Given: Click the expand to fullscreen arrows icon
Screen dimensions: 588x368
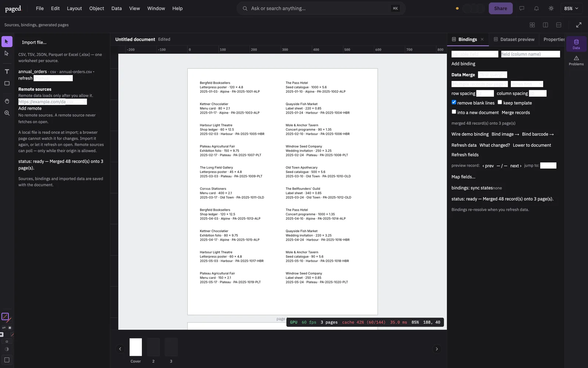Looking at the screenshot, I should [x=579, y=25].
